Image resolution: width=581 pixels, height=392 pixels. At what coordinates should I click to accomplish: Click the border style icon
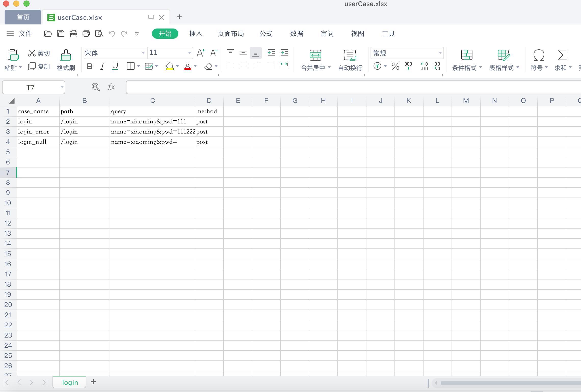131,66
